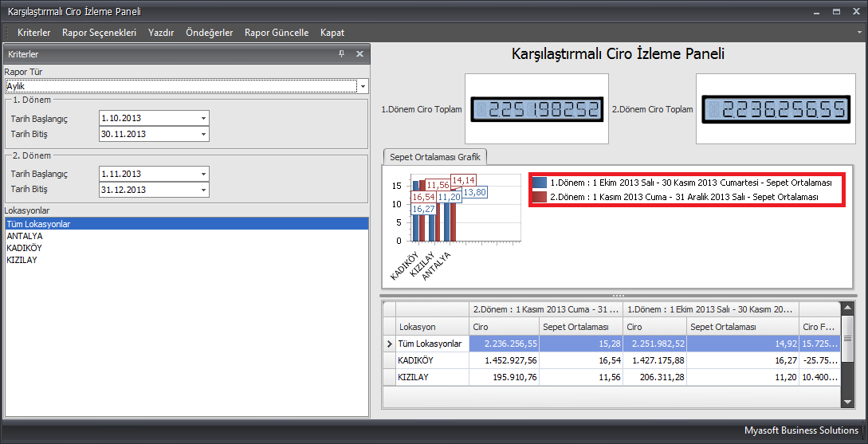Select Tüm Lokasyonlar in locations list
This screenshot has height=444, width=868.
click(187, 224)
